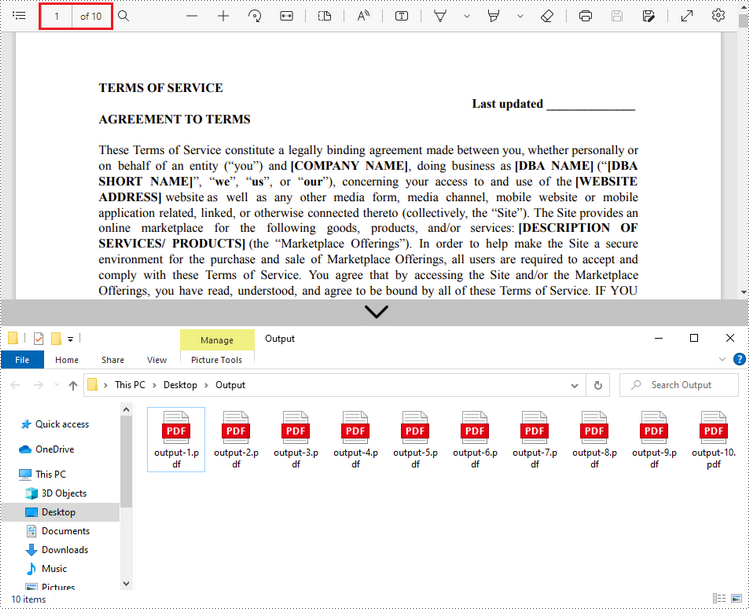Enter full screen mode in PDF viewer
Screen dimensions: 749x609
tap(687, 16)
